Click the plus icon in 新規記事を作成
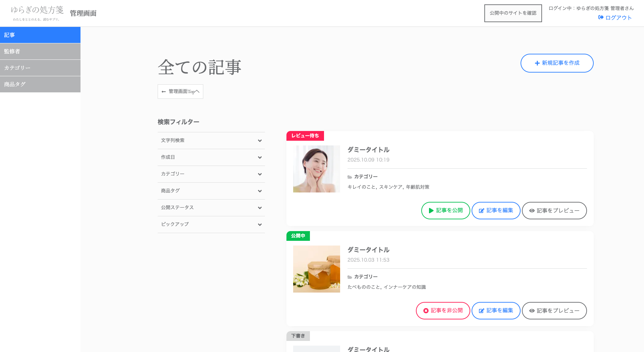The width and height of the screenshot is (644, 352). click(537, 63)
